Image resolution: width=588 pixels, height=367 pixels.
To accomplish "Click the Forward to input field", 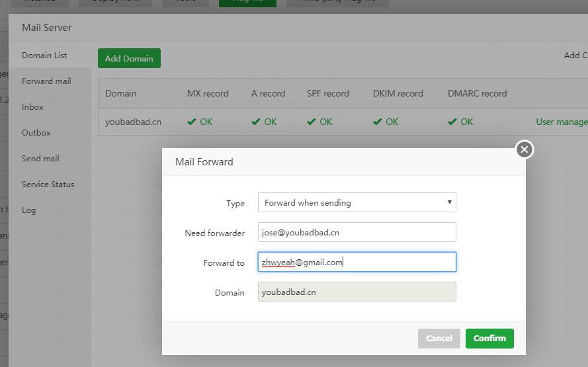I will [x=357, y=262].
